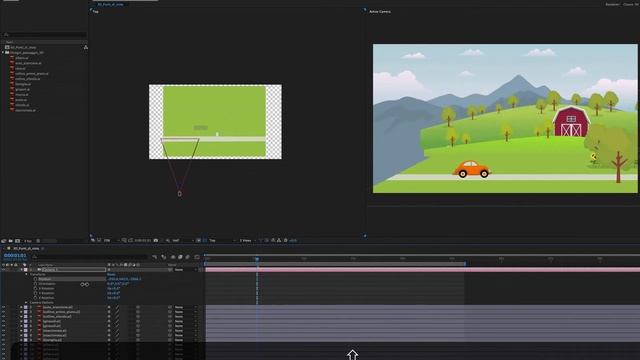Toggle transparency grid icon in viewer toolbar
The width and height of the screenshot is (640, 360).
(205, 240)
